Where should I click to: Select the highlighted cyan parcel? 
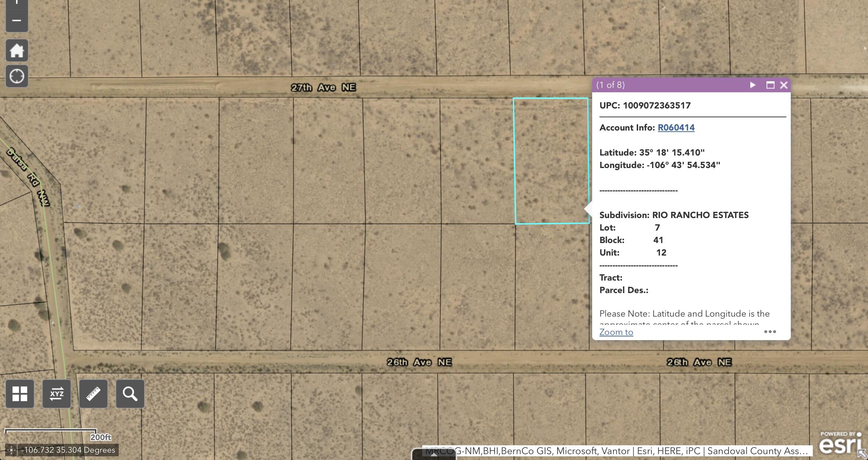click(551, 161)
